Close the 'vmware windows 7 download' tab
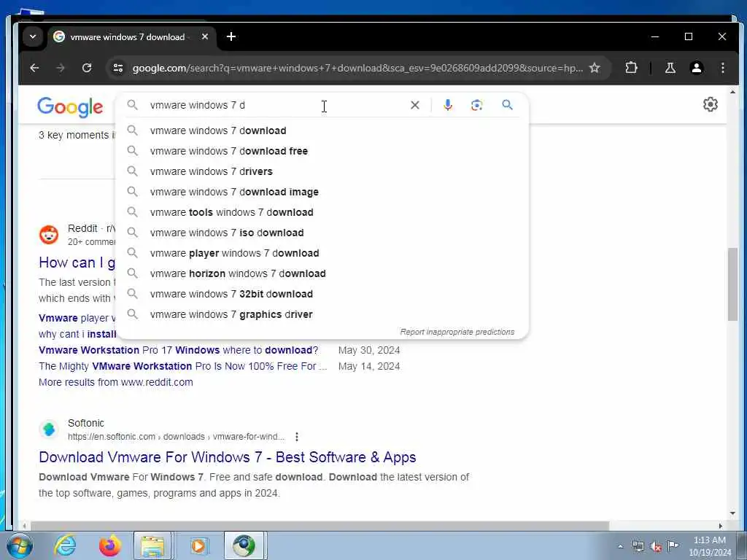 pyautogui.click(x=205, y=36)
